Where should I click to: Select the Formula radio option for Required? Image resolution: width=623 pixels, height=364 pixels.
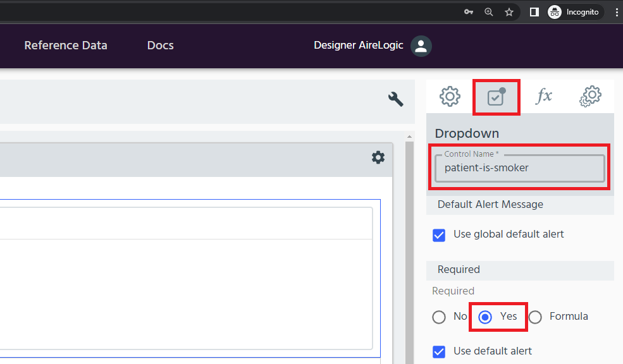coord(535,317)
